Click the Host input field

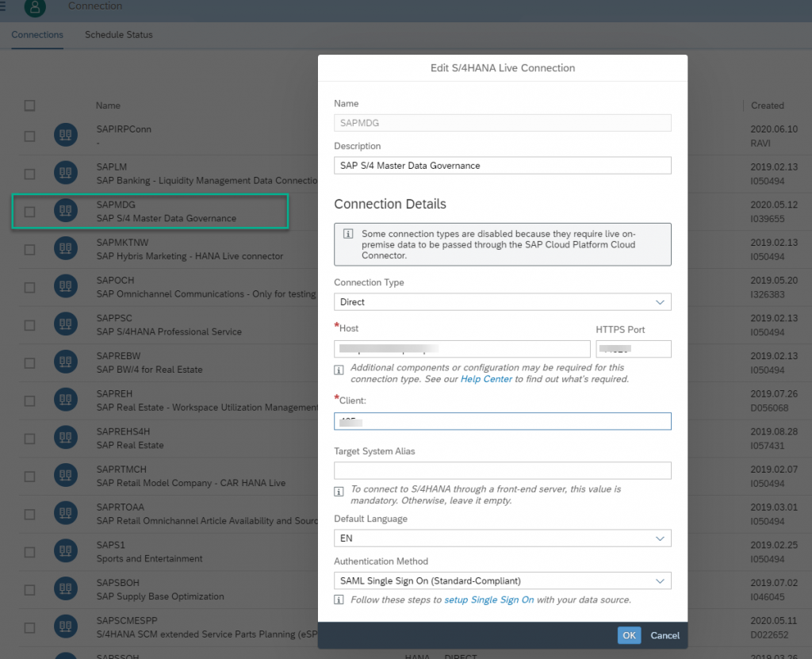tap(462, 349)
